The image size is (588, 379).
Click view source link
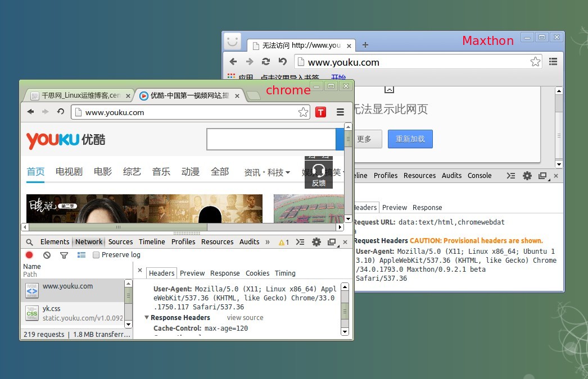(245, 318)
